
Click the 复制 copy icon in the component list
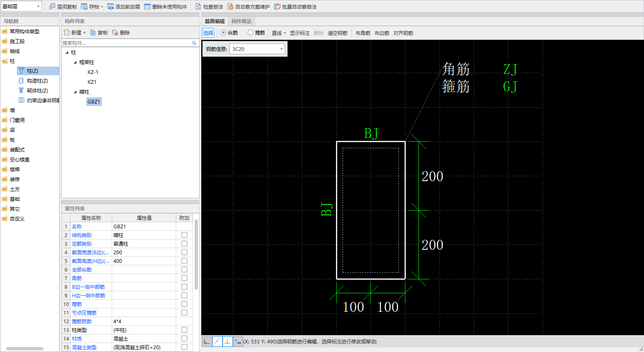tap(93, 32)
